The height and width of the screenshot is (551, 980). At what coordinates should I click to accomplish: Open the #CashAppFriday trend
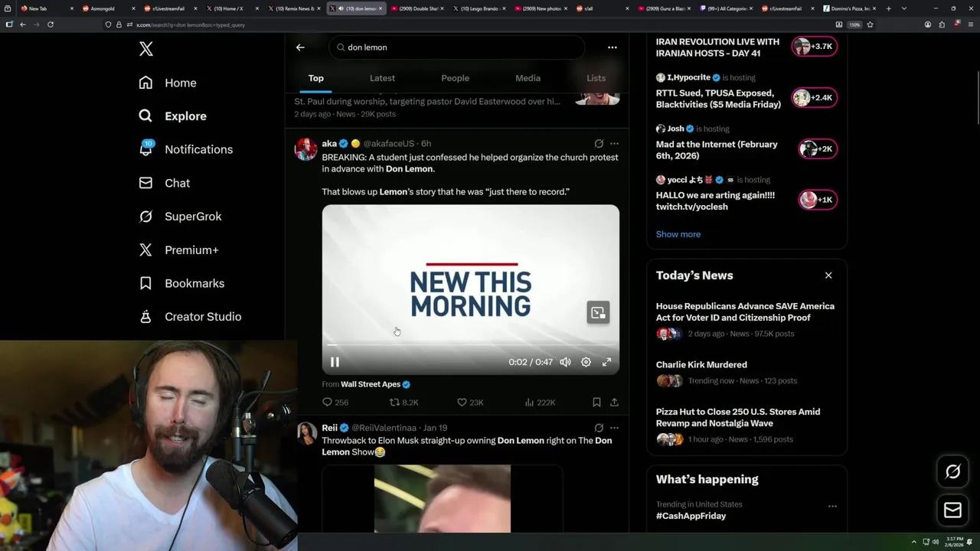pos(691,516)
